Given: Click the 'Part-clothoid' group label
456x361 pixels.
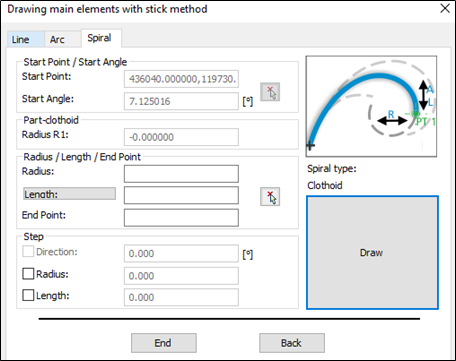Looking at the screenshot, I should tap(51, 120).
